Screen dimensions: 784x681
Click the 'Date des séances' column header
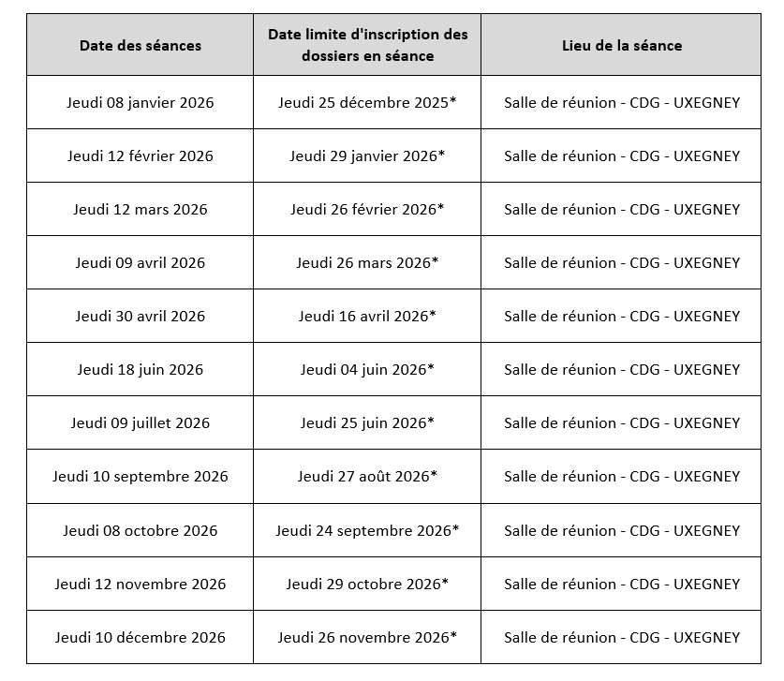pos(140,45)
